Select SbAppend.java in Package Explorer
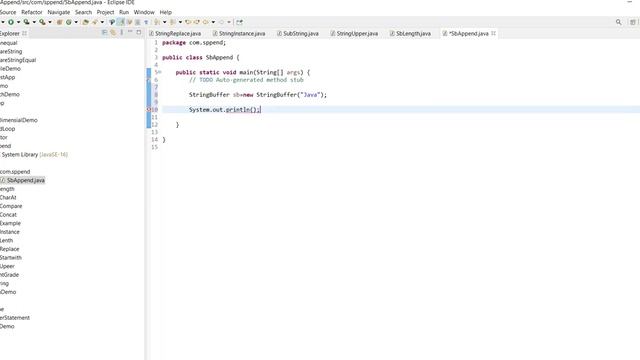The width and height of the screenshot is (640, 360). point(23,180)
